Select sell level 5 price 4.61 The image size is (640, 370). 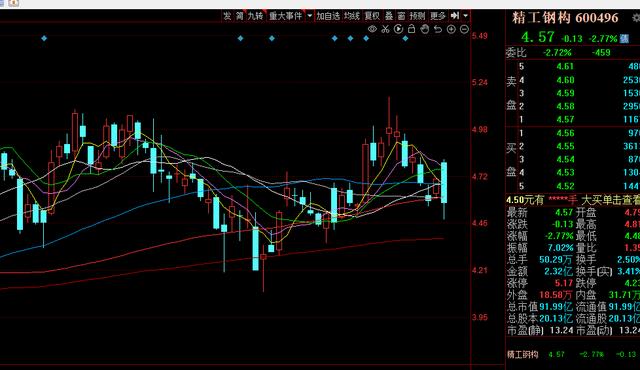(x=565, y=66)
